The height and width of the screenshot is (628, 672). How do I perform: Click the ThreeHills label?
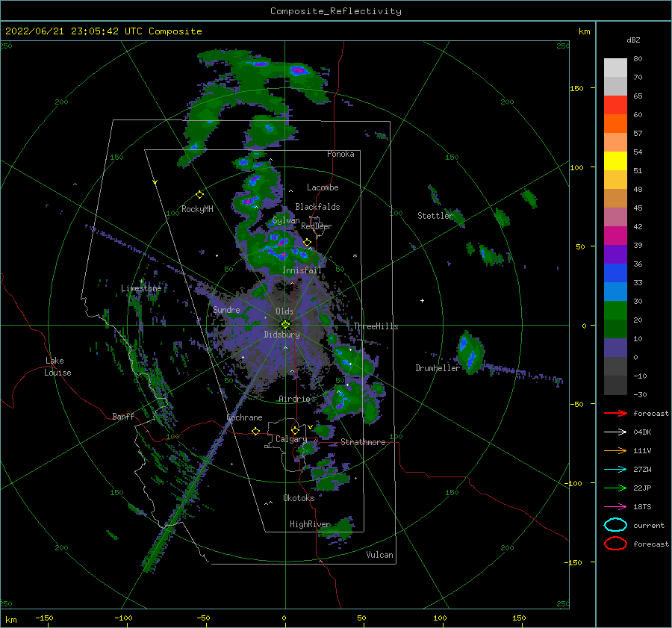click(x=376, y=326)
